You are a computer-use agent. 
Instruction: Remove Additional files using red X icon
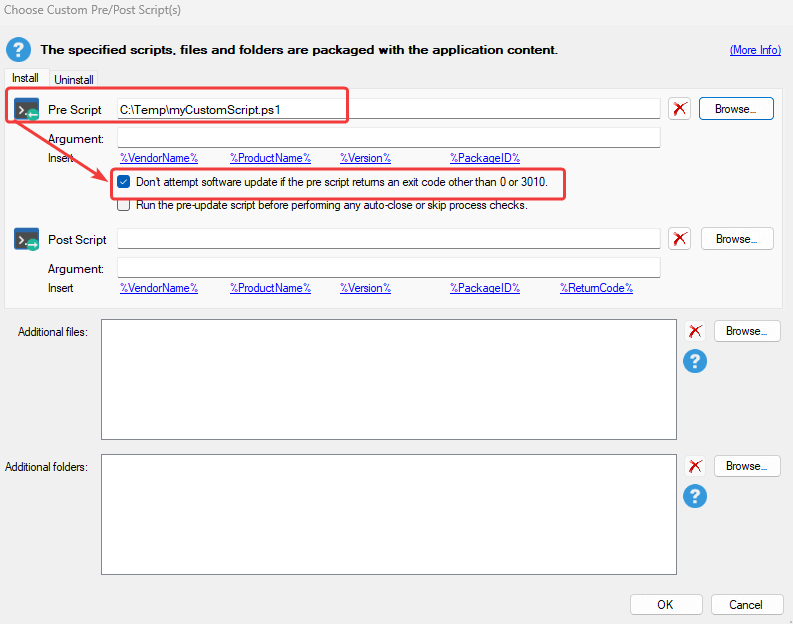(695, 331)
